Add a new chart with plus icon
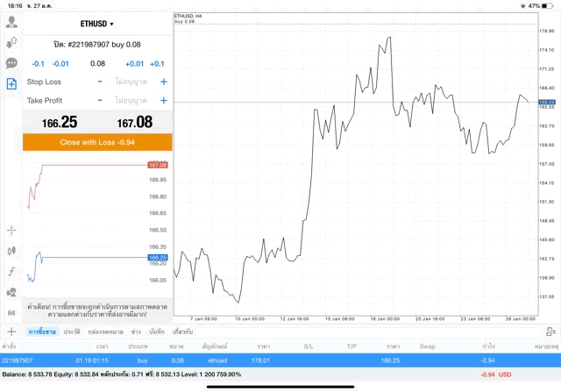 [x=11, y=331]
